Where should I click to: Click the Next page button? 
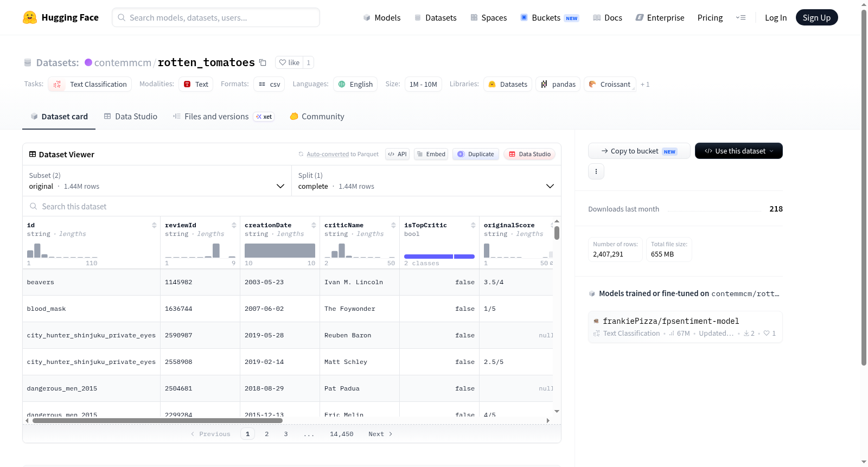point(380,434)
